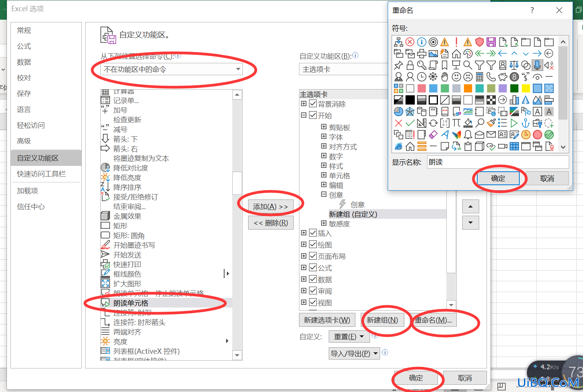Select the bell symbol
The width and height of the screenshot is (583, 392).
coord(468,135)
